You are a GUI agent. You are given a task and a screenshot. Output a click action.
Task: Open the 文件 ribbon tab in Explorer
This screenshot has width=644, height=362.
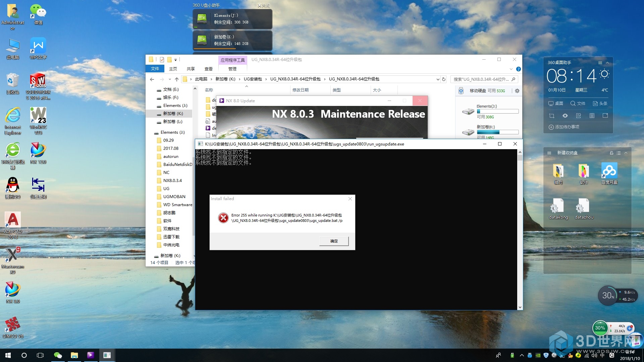(x=155, y=69)
